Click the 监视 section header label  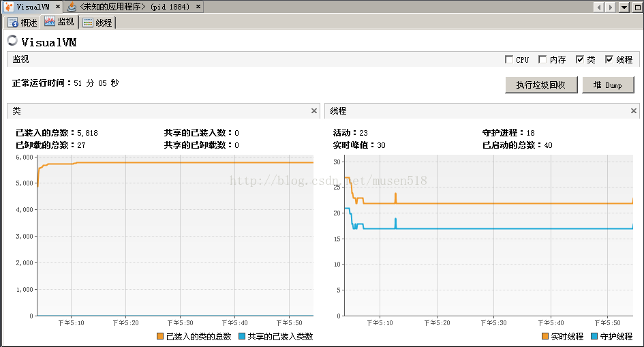pos(20,59)
